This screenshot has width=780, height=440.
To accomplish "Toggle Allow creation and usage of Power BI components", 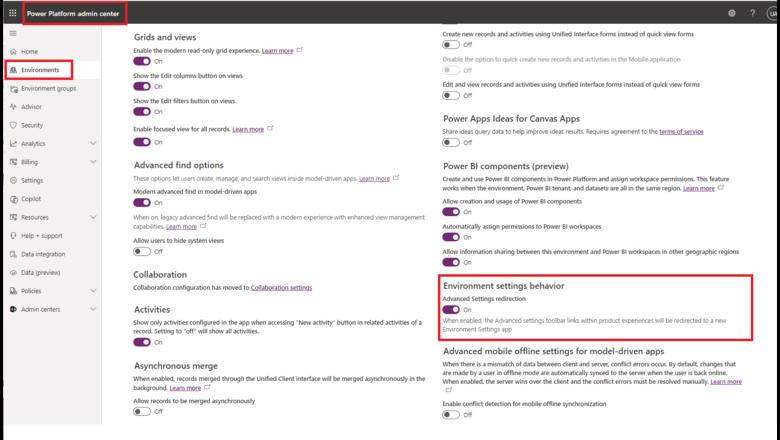I will click(451, 212).
